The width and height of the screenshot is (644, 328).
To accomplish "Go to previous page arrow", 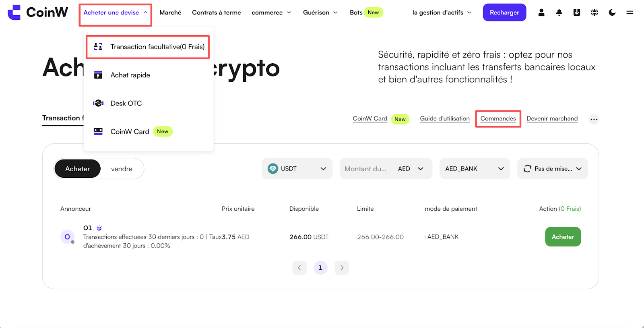I will (x=299, y=268).
